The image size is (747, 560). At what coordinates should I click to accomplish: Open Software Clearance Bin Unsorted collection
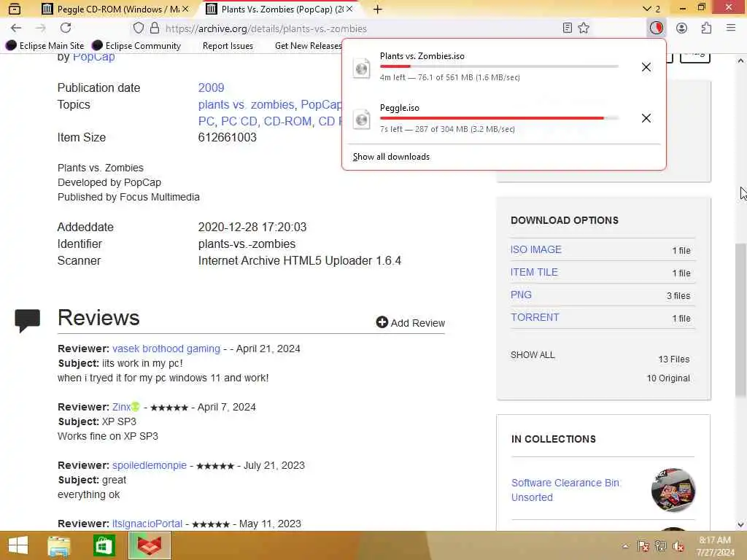(565, 490)
